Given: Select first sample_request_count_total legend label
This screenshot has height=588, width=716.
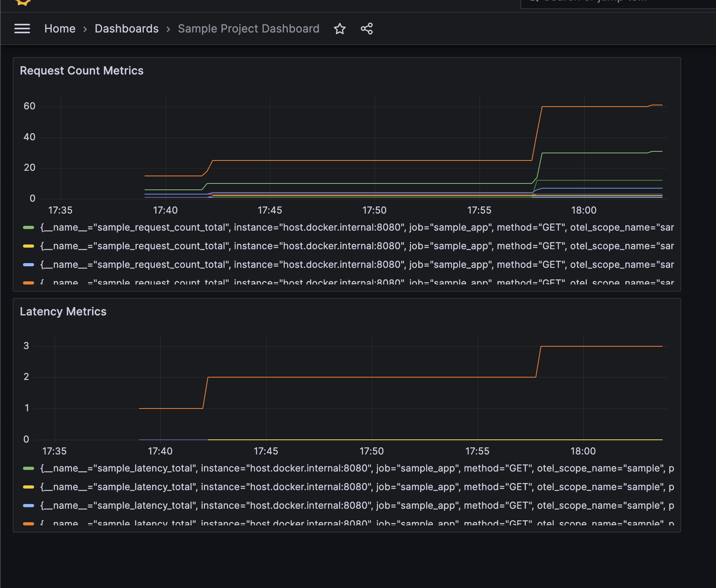Looking at the screenshot, I should click(x=357, y=227).
